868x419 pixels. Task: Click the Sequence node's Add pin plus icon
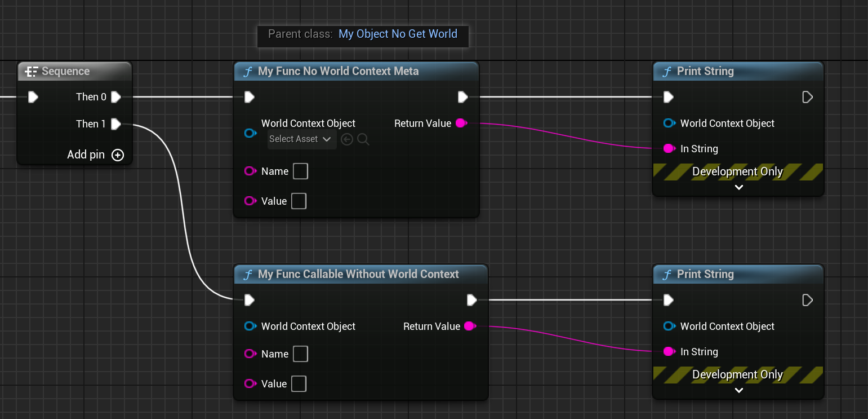point(118,155)
